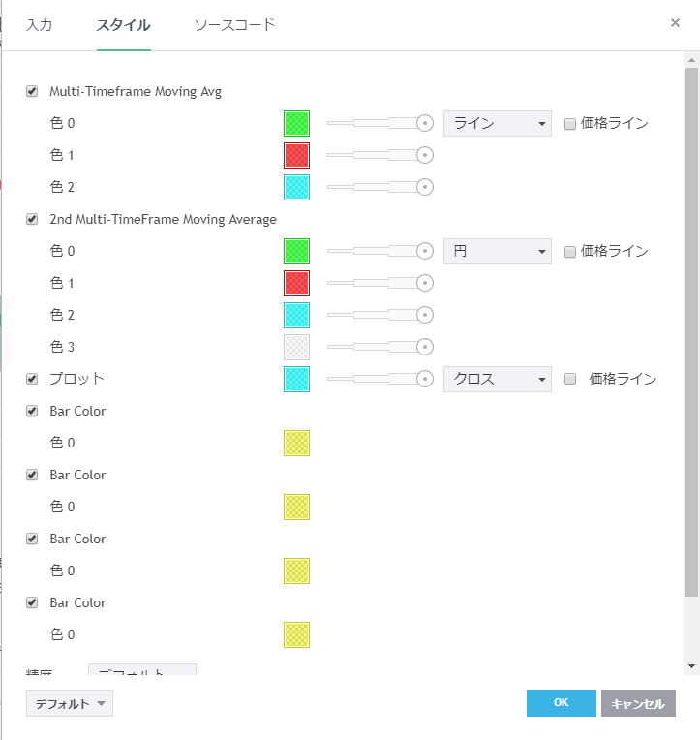Open the ライン plot style dropdown
The width and height of the screenshot is (700, 740).
[497, 123]
